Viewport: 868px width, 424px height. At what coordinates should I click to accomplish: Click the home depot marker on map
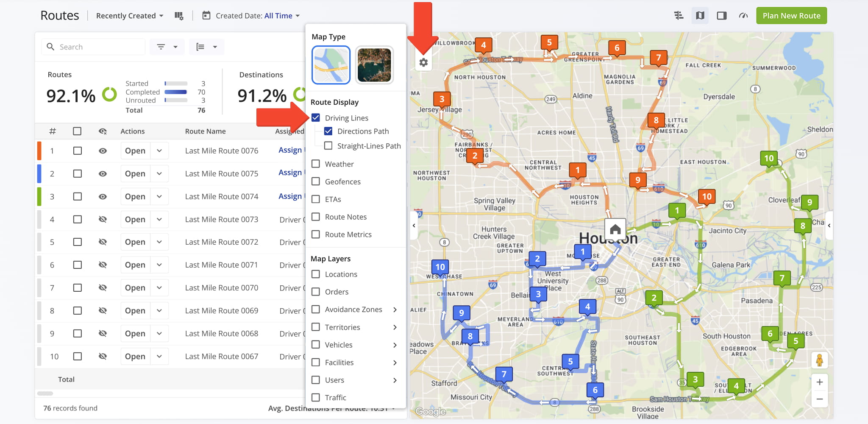[615, 229]
